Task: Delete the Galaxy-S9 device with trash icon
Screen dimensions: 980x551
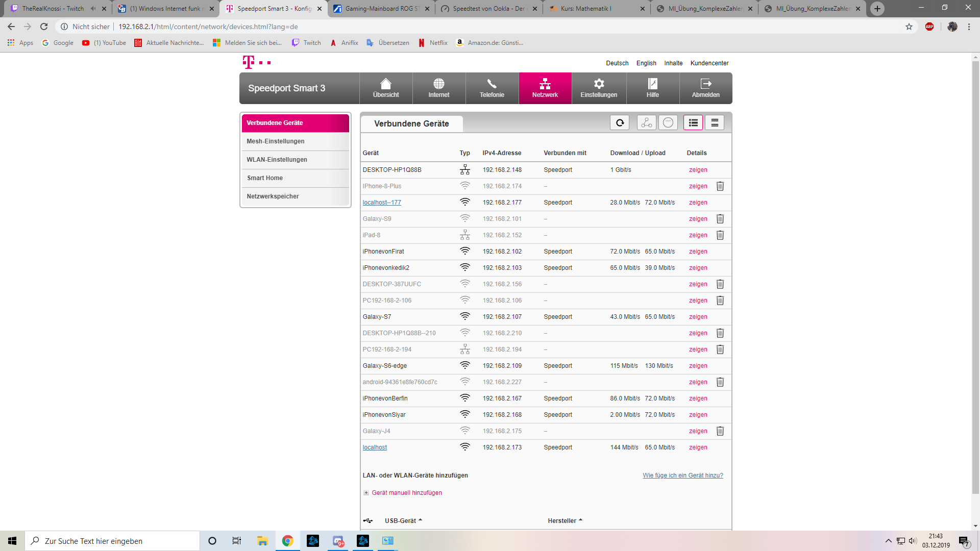Action: 720,219
